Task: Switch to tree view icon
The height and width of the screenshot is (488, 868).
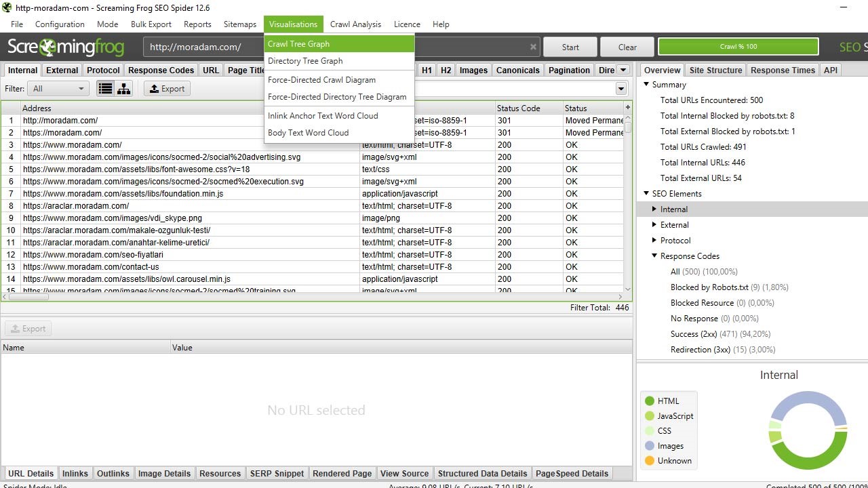Action: tap(123, 89)
